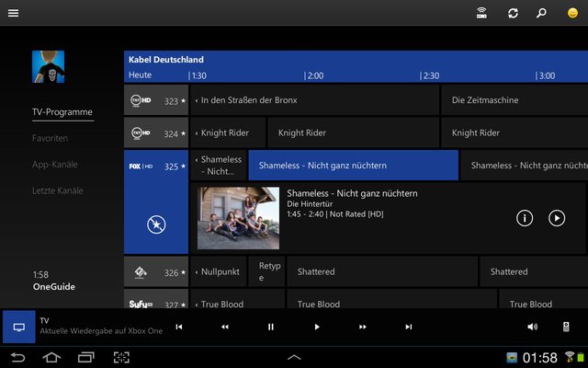
Task: Open Die Zeitmaschine program
Action: (514, 100)
